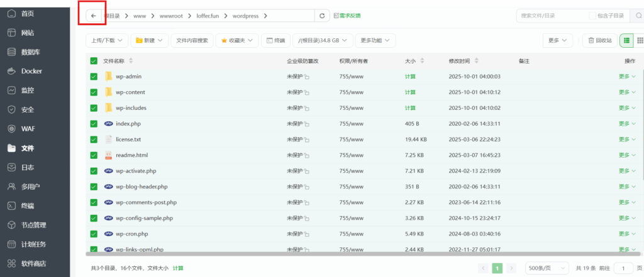Click the wp-content folder icon
644x277 pixels.
[x=108, y=92]
